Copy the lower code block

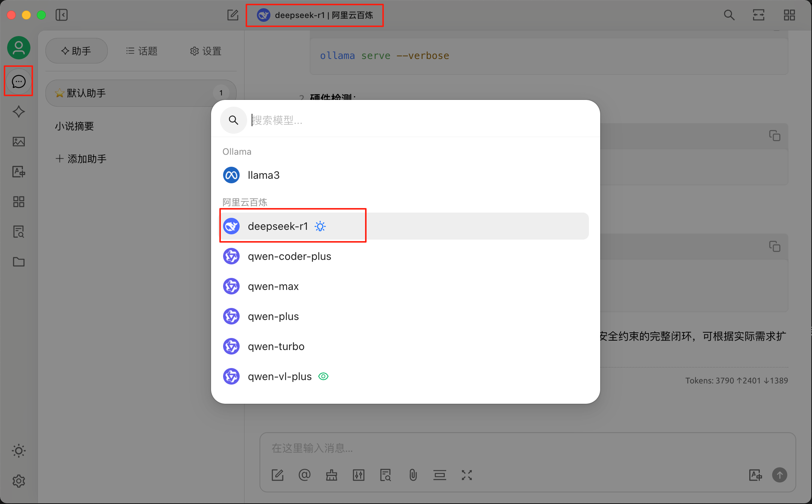coord(774,246)
